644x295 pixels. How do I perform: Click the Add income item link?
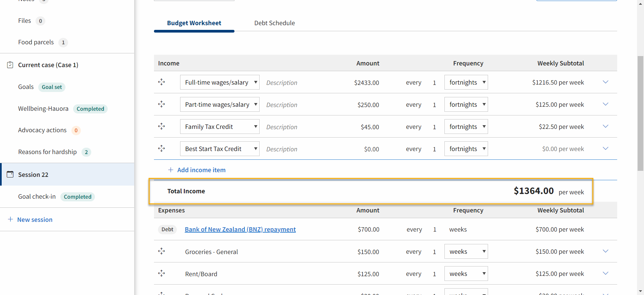[x=201, y=170]
